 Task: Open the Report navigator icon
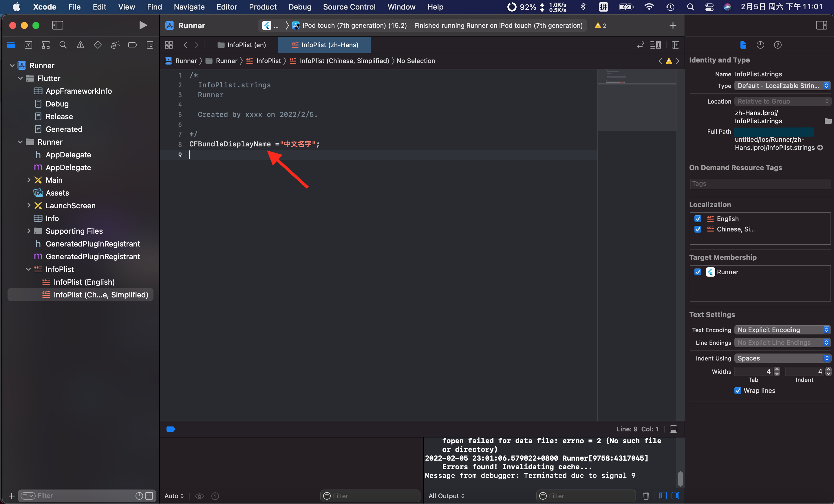point(150,45)
